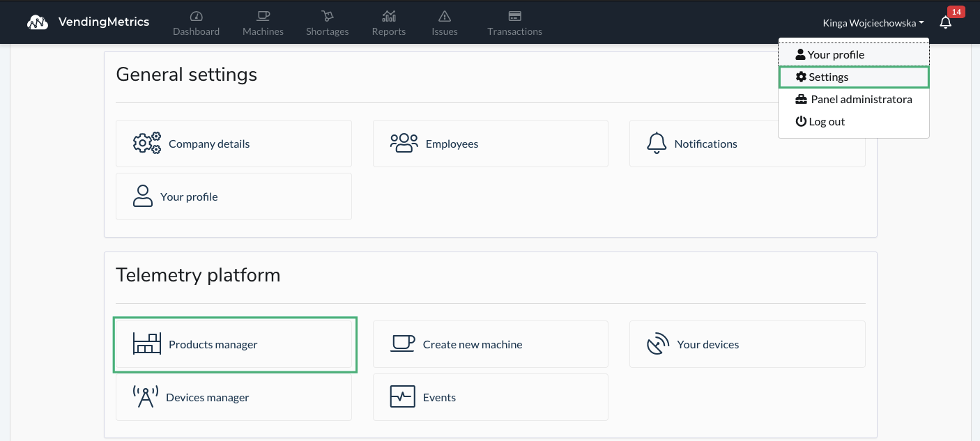This screenshot has height=441, width=980.
Task: Click the red 14 notification badge
Action: pyautogui.click(x=956, y=12)
